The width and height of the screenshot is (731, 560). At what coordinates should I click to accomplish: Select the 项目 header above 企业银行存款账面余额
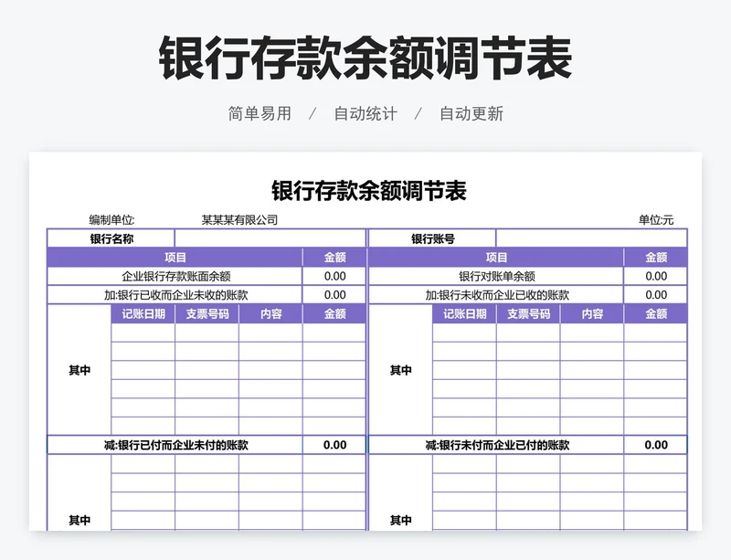tap(175, 258)
